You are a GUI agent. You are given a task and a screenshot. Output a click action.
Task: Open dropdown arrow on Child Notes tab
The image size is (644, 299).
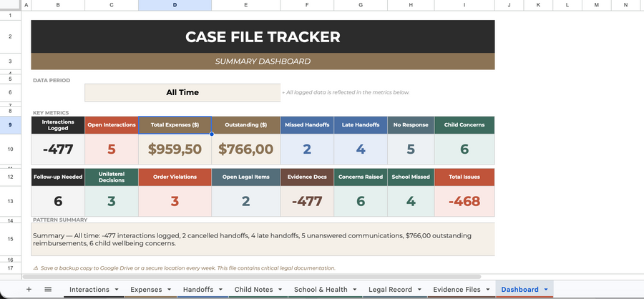point(281,290)
